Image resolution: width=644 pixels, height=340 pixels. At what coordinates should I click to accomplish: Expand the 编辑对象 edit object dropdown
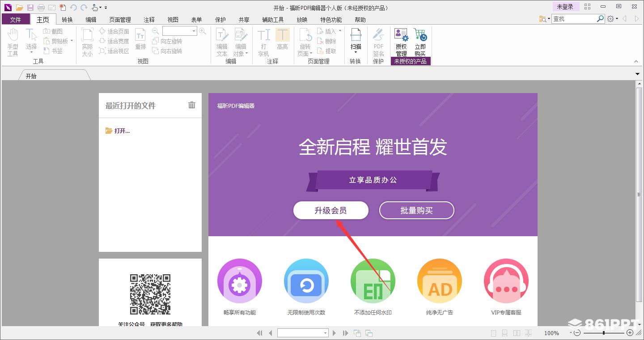(247, 54)
